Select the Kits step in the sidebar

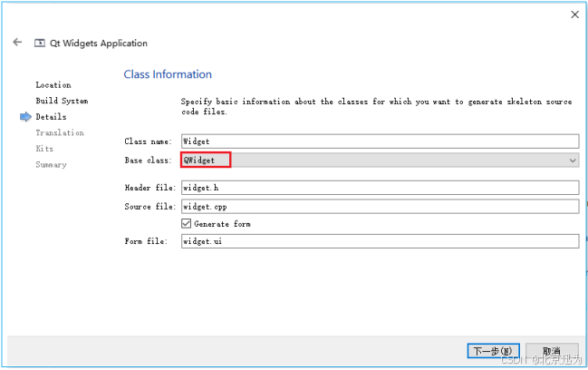click(x=44, y=149)
